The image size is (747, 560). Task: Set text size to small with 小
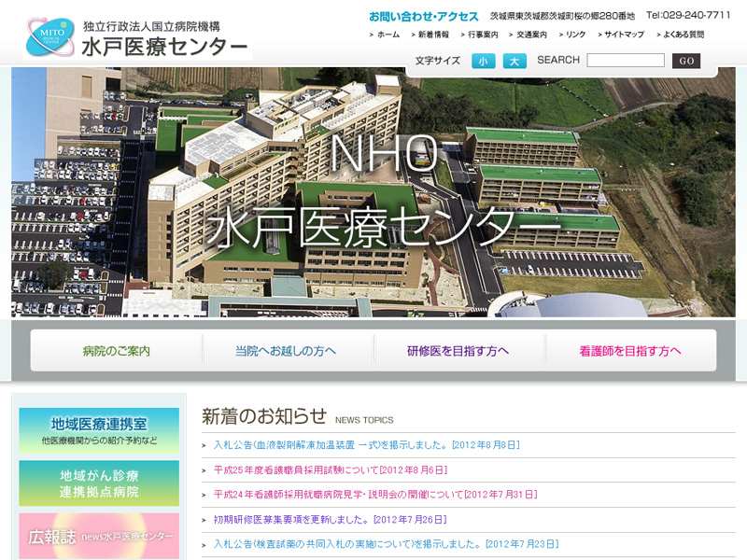pos(483,61)
